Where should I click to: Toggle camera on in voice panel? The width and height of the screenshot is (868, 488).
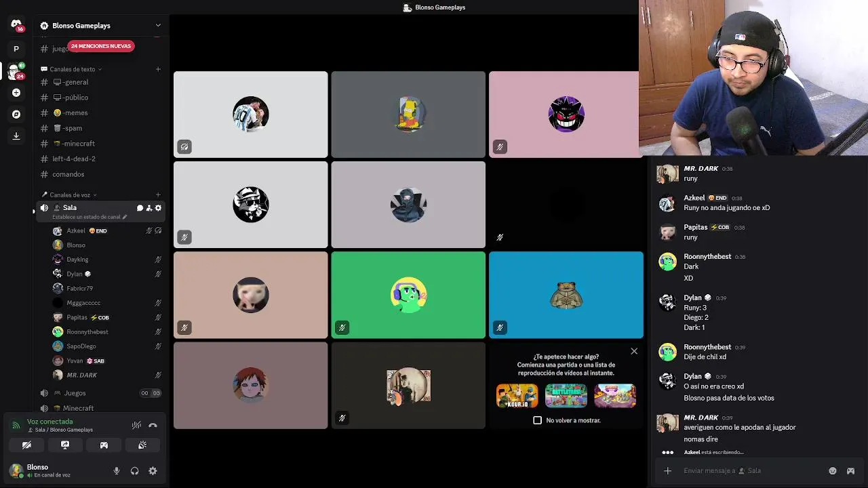26,445
